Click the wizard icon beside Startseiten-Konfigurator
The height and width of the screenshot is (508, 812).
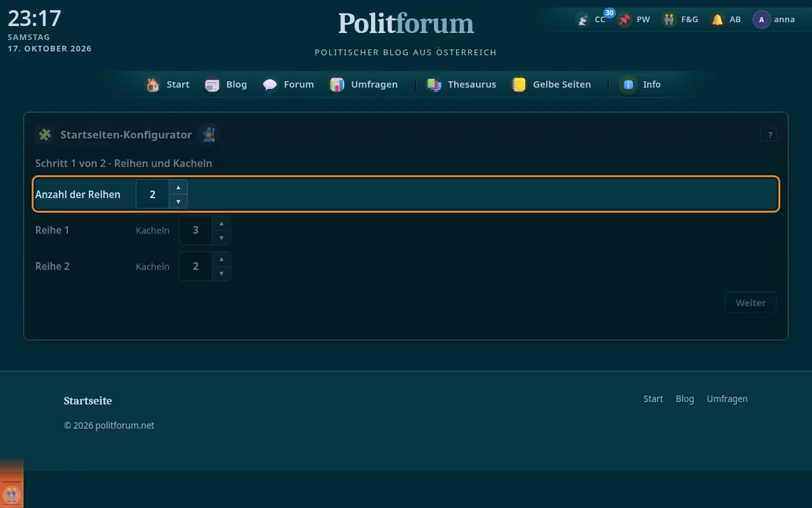point(208,135)
